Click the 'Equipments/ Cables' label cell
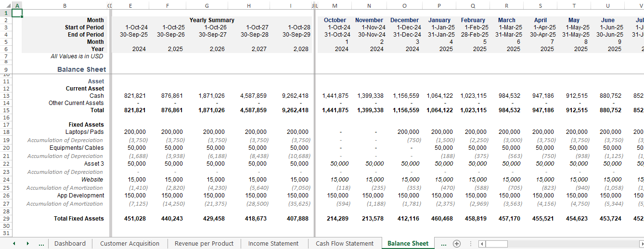 pyautogui.click(x=77, y=148)
